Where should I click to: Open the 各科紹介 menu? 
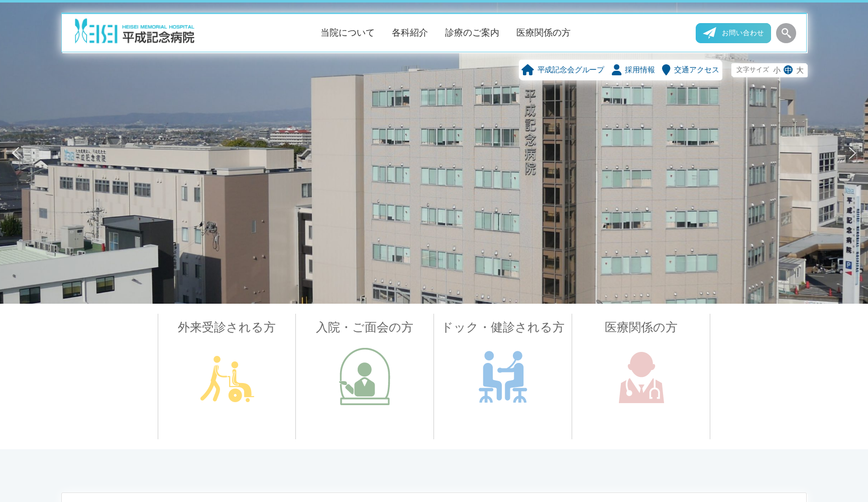pyautogui.click(x=410, y=33)
